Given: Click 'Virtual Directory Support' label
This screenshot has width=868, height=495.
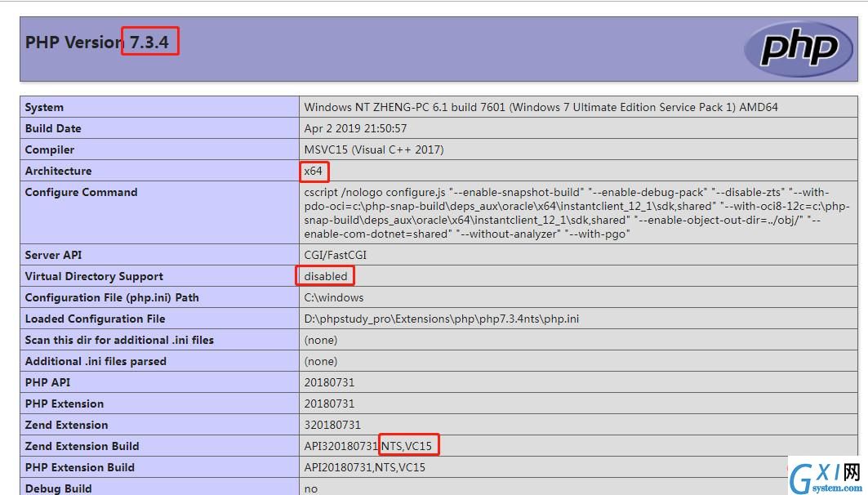Looking at the screenshot, I should click(x=94, y=276).
